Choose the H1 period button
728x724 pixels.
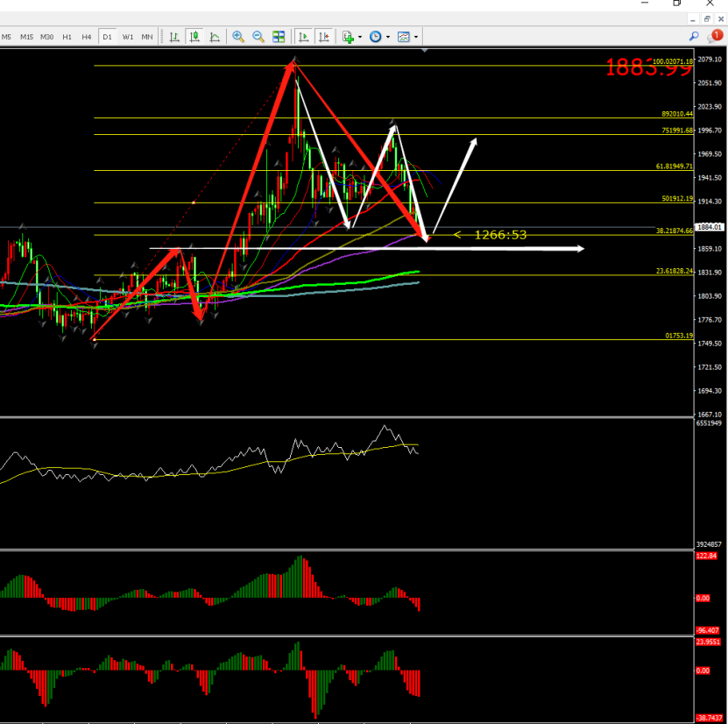[67, 37]
